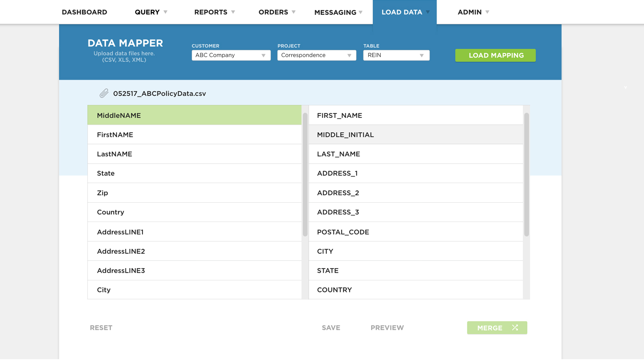Open the Dashboard page
The width and height of the screenshot is (644, 362).
85,12
